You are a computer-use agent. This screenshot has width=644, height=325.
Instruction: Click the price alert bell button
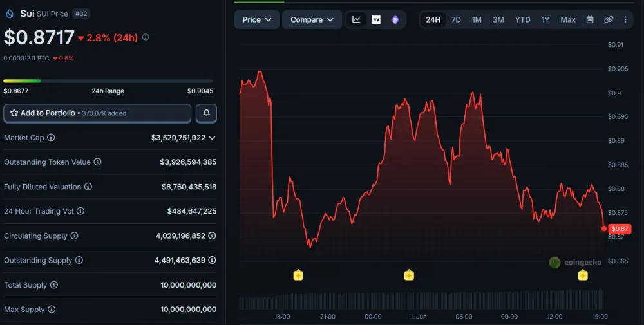pyautogui.click(x=206, y=113)
